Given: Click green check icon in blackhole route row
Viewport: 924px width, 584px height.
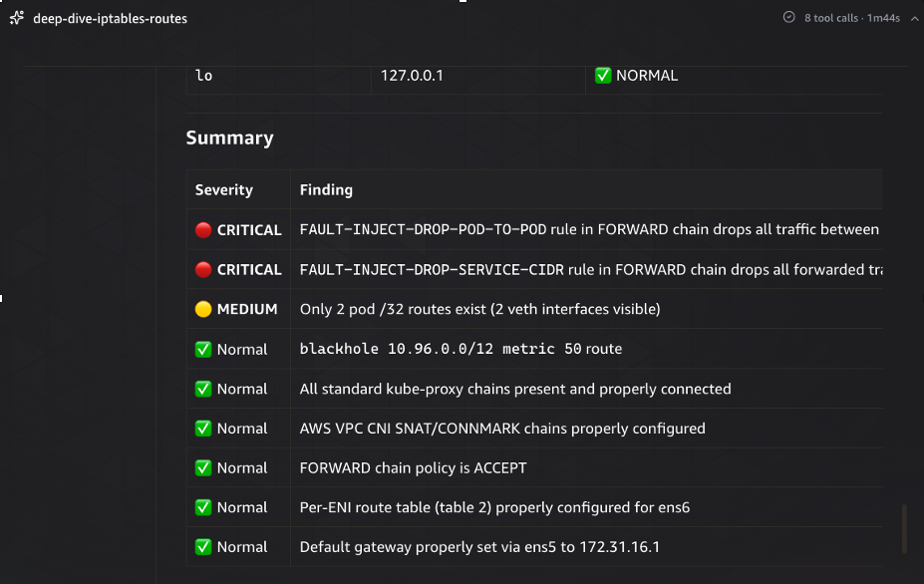Looking at the screenshot, I should [203, 350].
